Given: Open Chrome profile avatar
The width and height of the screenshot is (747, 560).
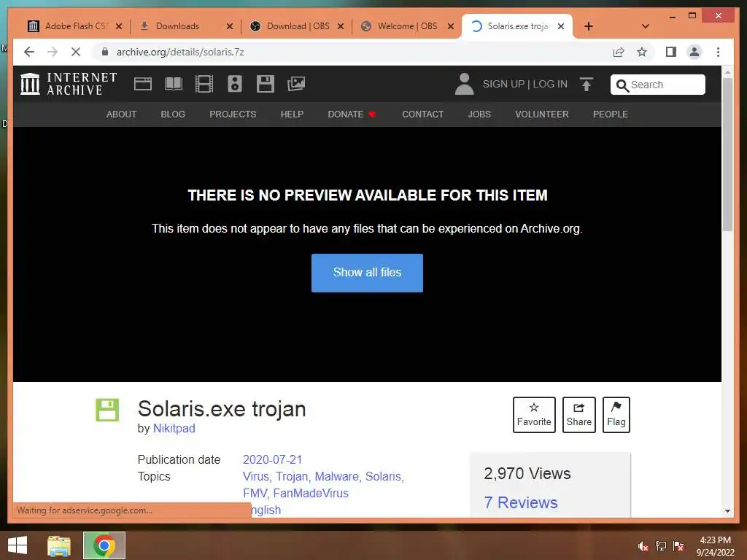Looking at the screenshot, I should [694, 52].
